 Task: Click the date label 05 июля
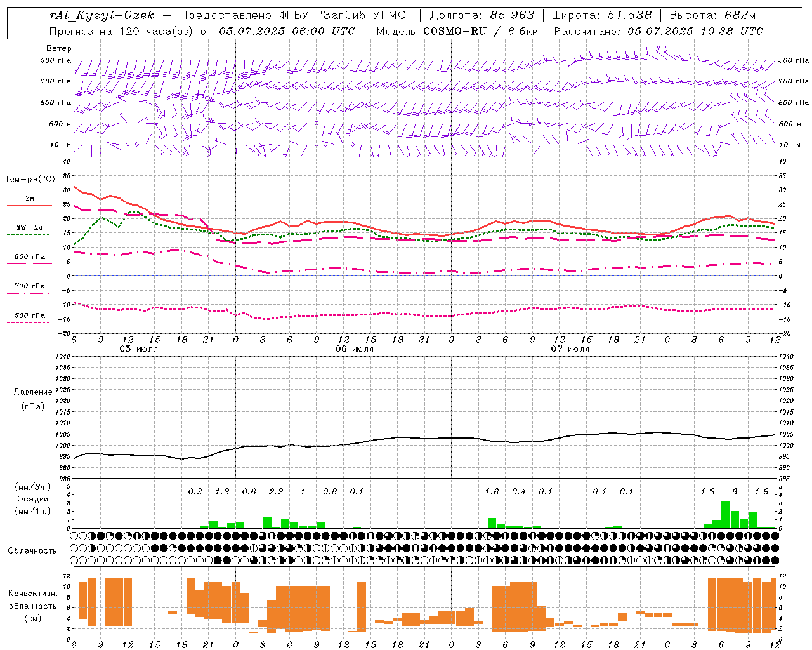coord(139,349)
